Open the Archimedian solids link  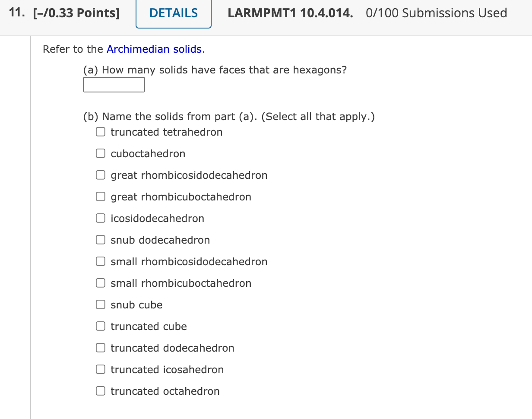[154, 49]
